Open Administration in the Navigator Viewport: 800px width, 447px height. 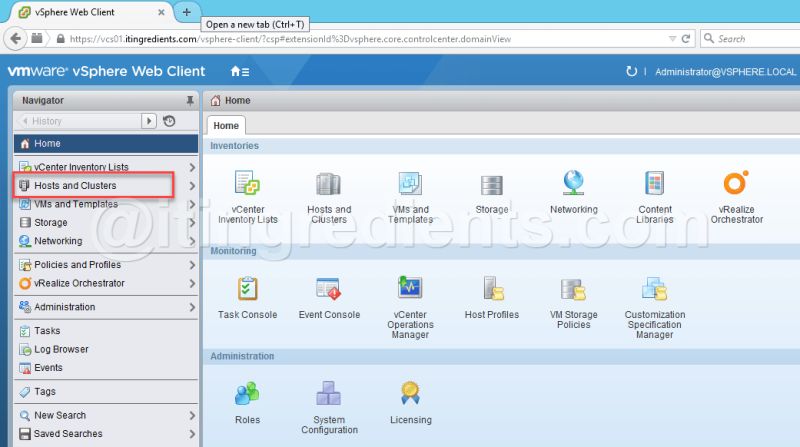coord(106,307)
